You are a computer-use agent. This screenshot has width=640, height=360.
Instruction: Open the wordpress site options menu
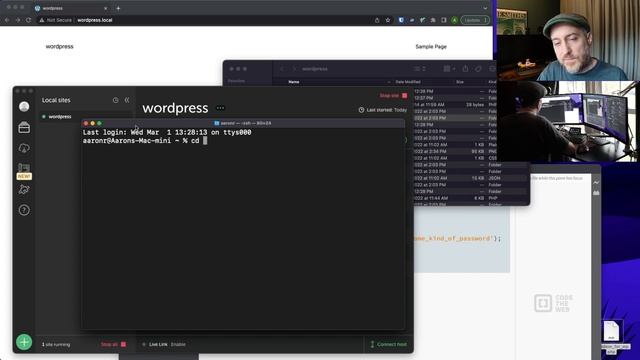(220, 108)
